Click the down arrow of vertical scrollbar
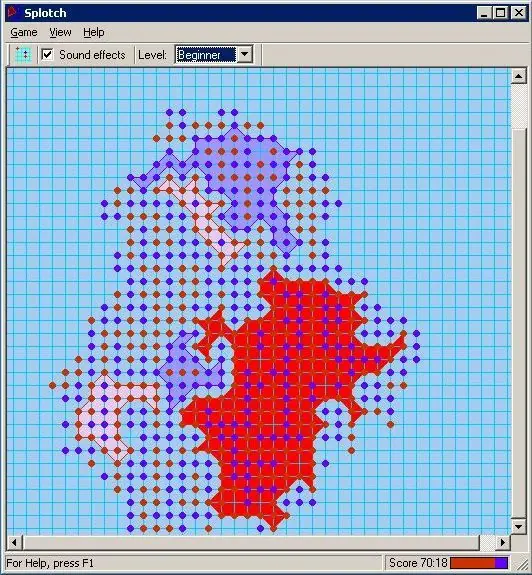532x575 pixels. pos(518,527)
